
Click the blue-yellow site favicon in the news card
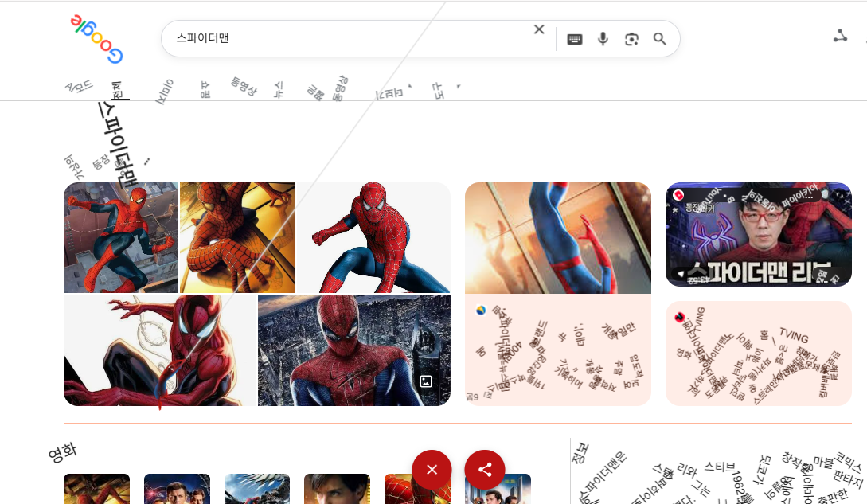pyautogui.click(x=481, y=311)
